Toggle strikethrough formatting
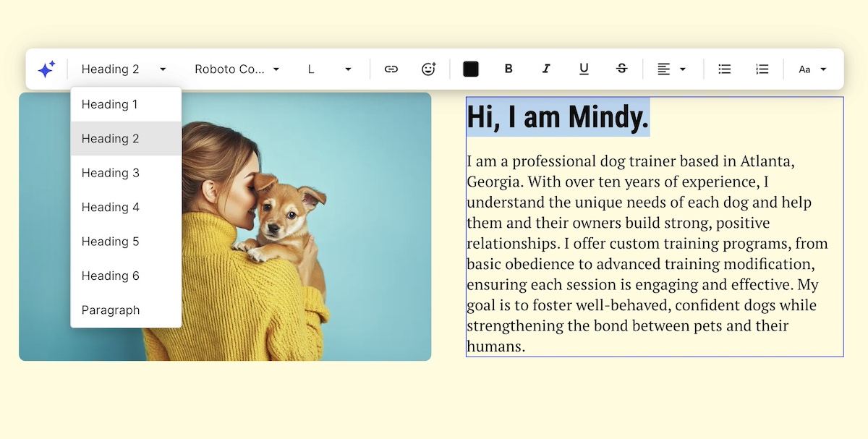The width and height of the screenshot is (868, 439). click(621, 69)
